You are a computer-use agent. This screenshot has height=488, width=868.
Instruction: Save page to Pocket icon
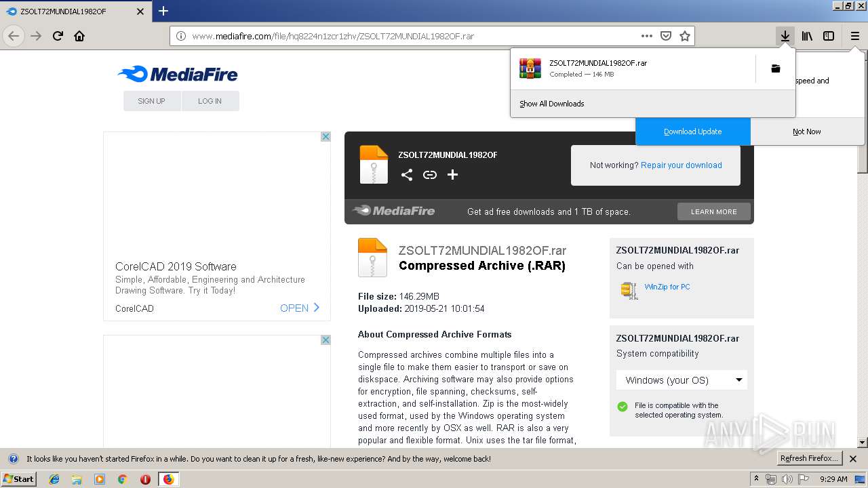[x=666, y=36]
